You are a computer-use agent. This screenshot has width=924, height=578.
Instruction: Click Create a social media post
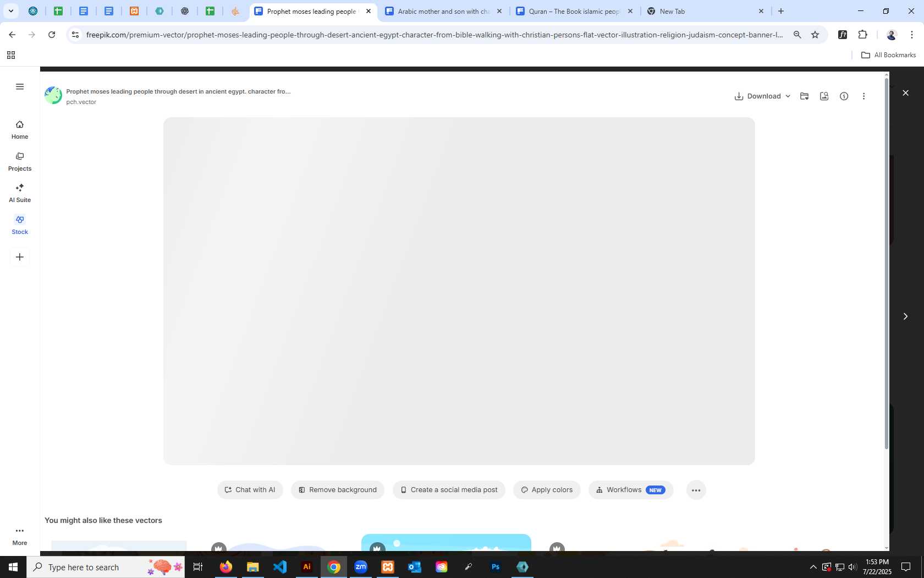click(x=449, y=490)
